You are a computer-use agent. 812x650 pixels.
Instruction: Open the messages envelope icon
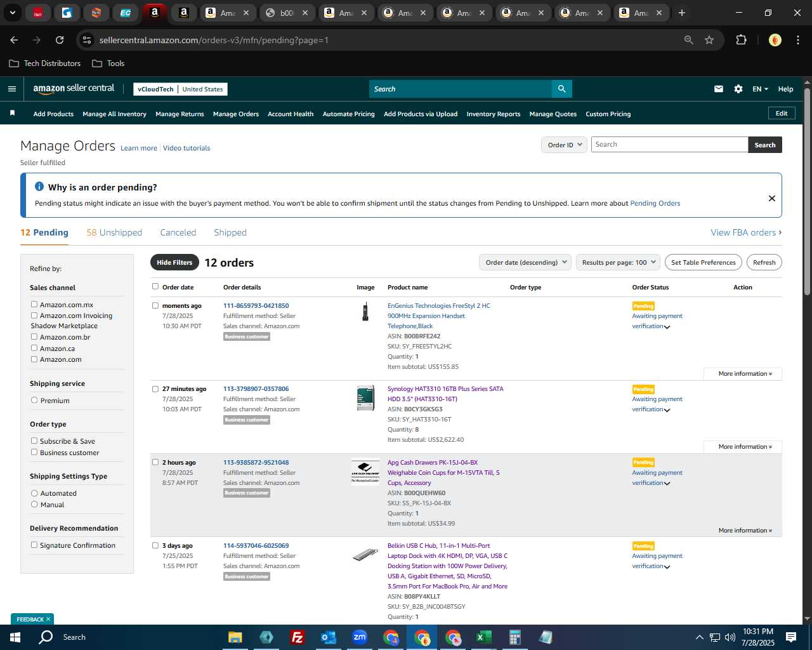click(x=719, y=89)
